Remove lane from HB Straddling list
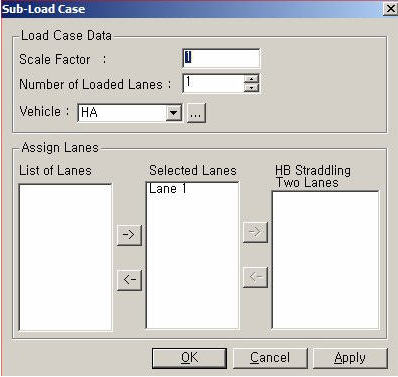This screenshot has height=377, width=398. tap(255, 277)
